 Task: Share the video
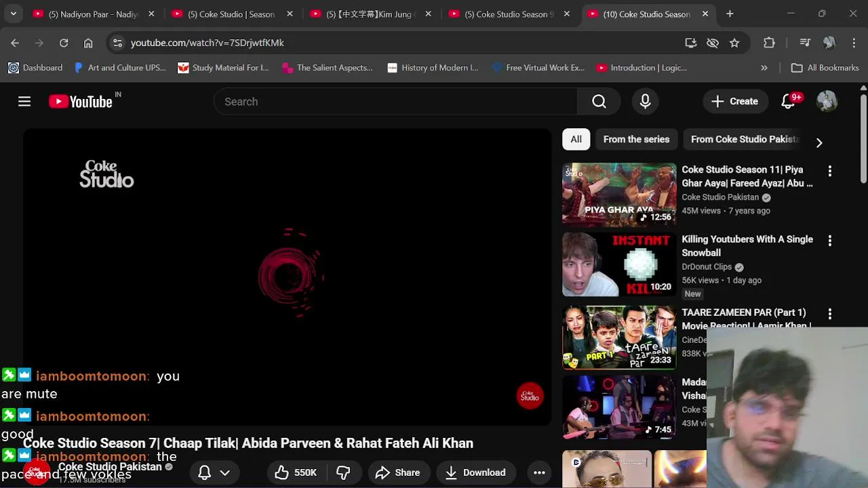[x=397, y=472]
